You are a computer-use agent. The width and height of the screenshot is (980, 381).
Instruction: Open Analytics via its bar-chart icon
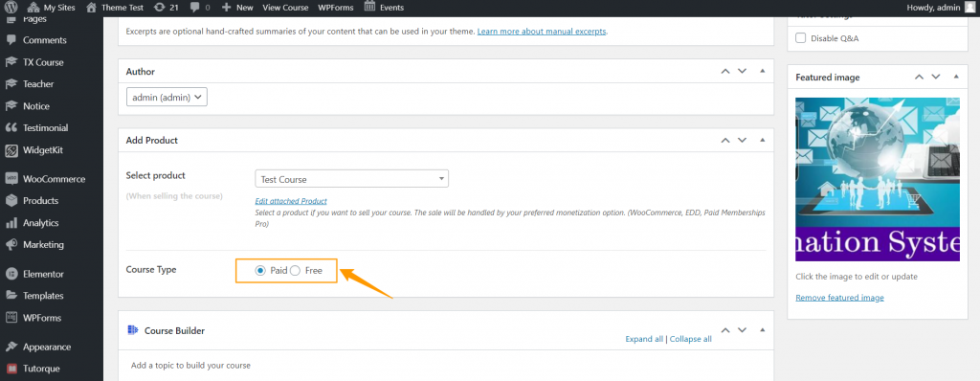[x=11, y=223]
